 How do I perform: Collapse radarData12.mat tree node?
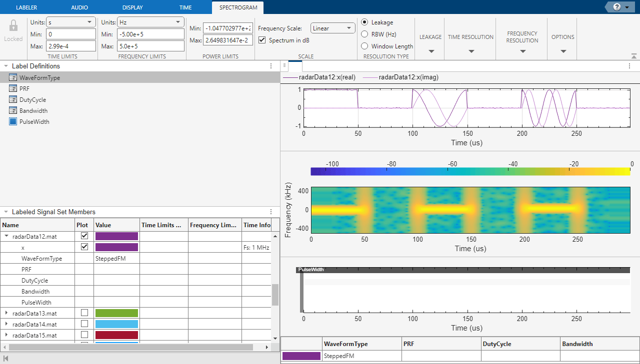[6, 236]
